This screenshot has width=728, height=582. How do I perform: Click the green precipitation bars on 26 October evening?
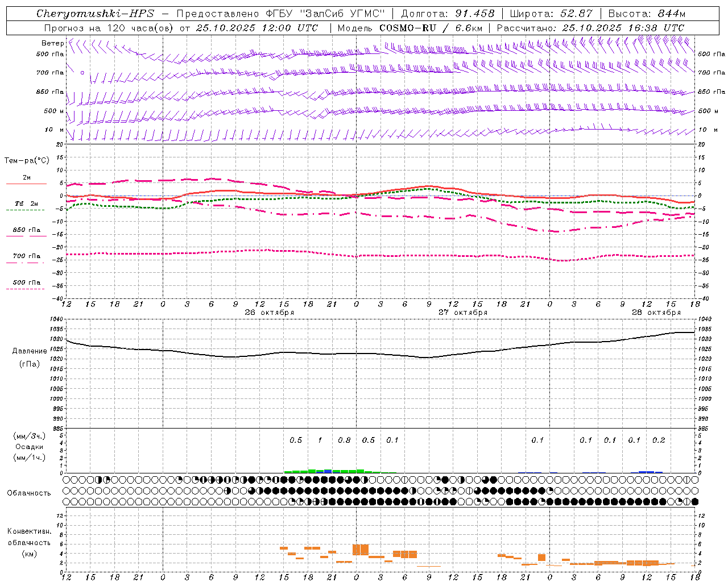click(x=333, y=471)
